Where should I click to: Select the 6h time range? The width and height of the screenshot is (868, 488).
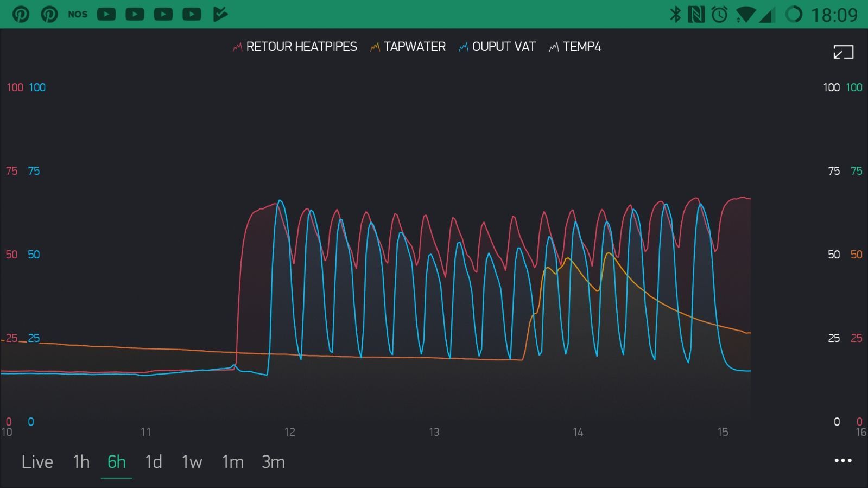(117, 462)
